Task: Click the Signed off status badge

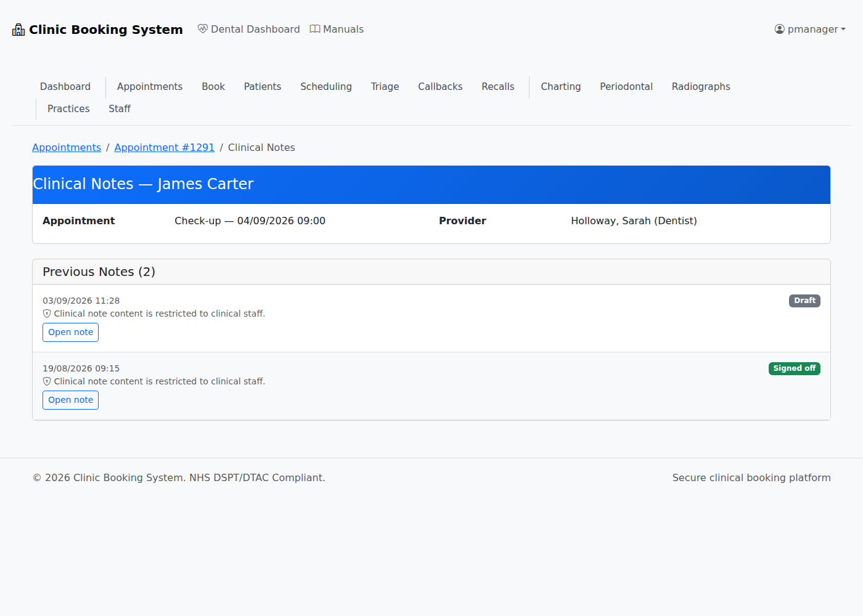Action: coord(794,368)
